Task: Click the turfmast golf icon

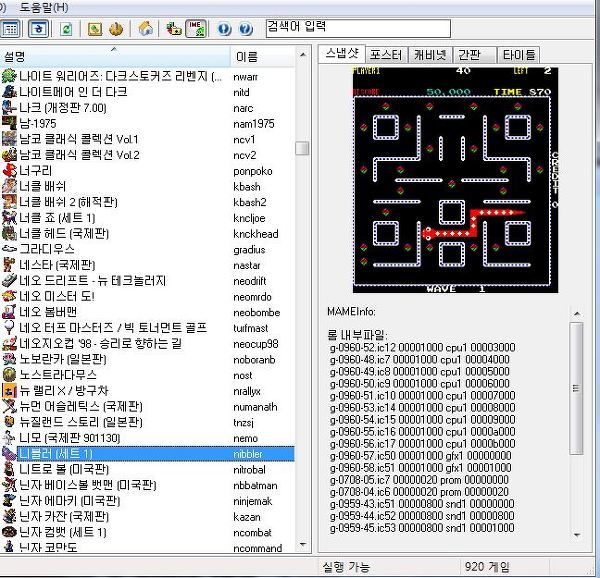Action: (x=9, y=327)
